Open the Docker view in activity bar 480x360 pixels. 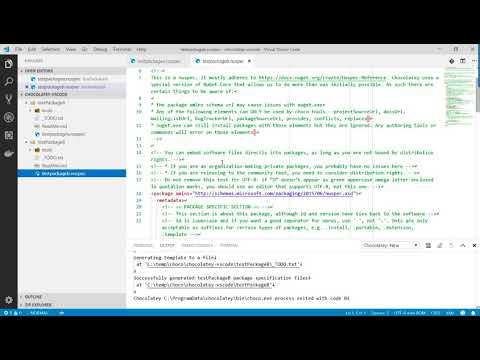point(9,153)
